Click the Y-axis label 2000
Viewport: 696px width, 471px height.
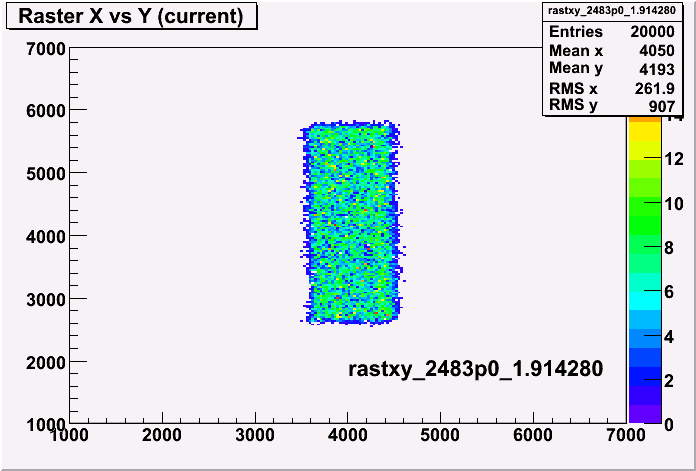tap(46, 362)
